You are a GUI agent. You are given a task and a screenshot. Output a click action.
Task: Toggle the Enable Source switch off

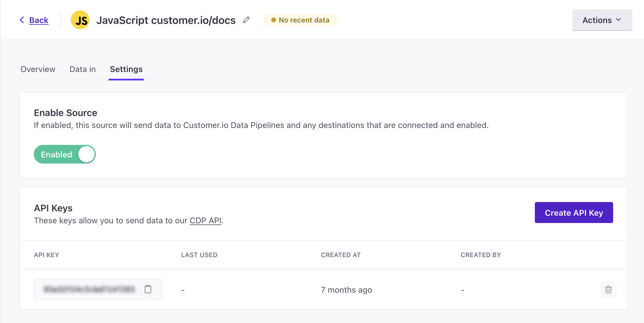(64, 154)
